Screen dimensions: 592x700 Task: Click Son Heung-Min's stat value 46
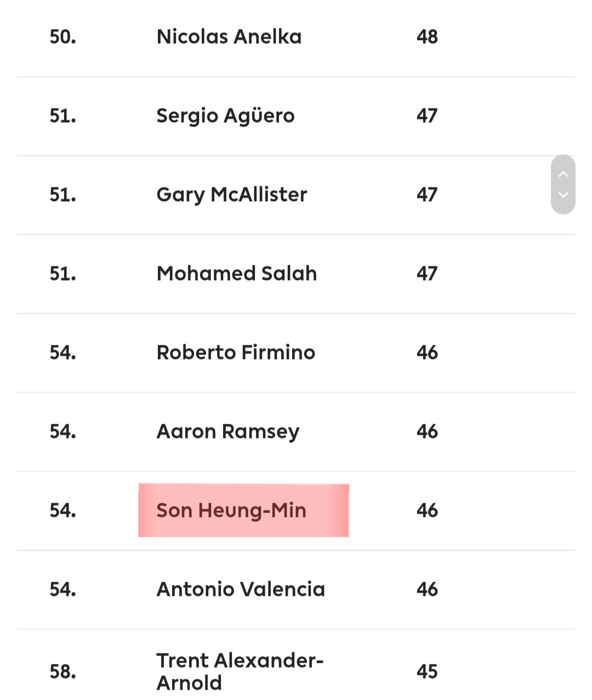coord(427,510)
